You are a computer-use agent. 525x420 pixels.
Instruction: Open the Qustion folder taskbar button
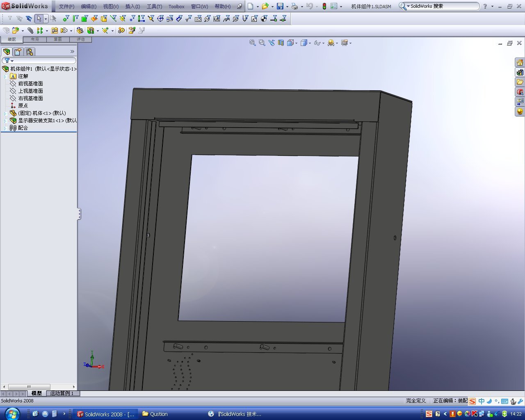point(159,414)
